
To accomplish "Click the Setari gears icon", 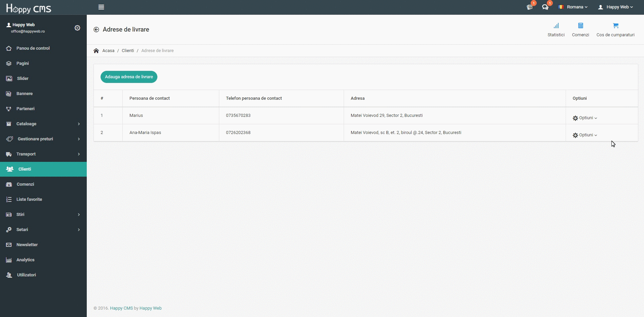I will (x=9, y=230).
